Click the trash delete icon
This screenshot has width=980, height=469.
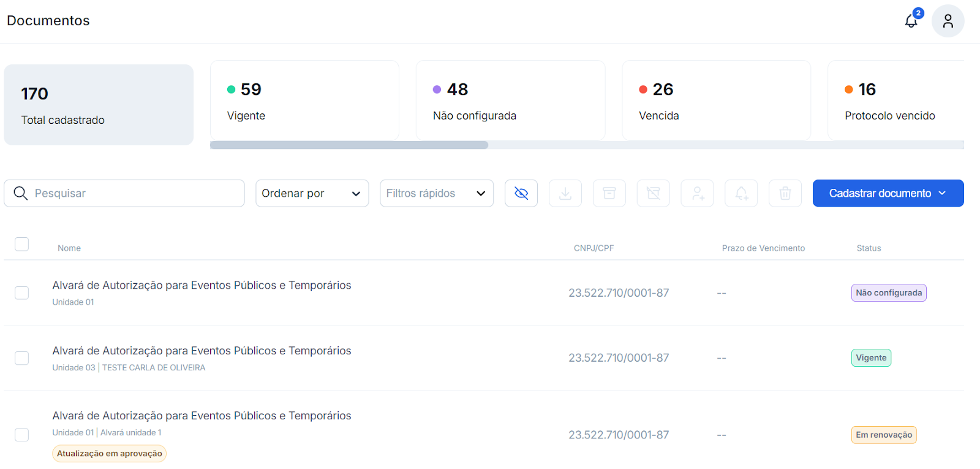(x=785, y=193)
